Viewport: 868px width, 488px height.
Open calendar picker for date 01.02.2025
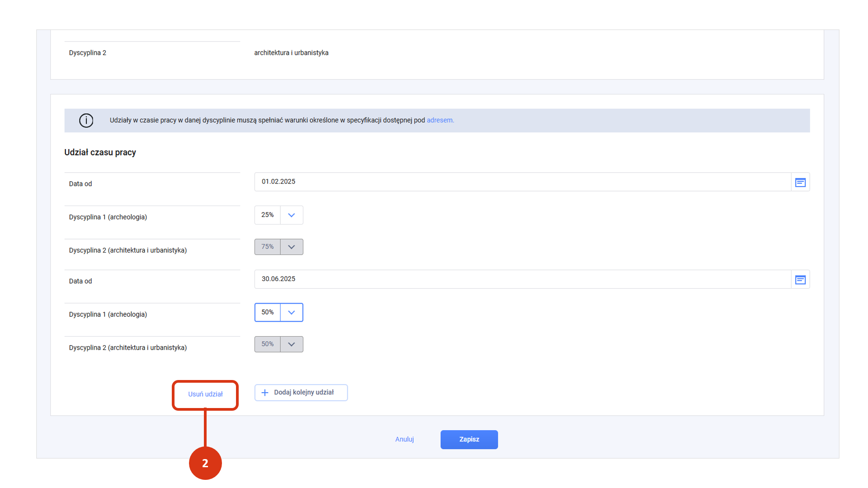click(x=800, y=182)
